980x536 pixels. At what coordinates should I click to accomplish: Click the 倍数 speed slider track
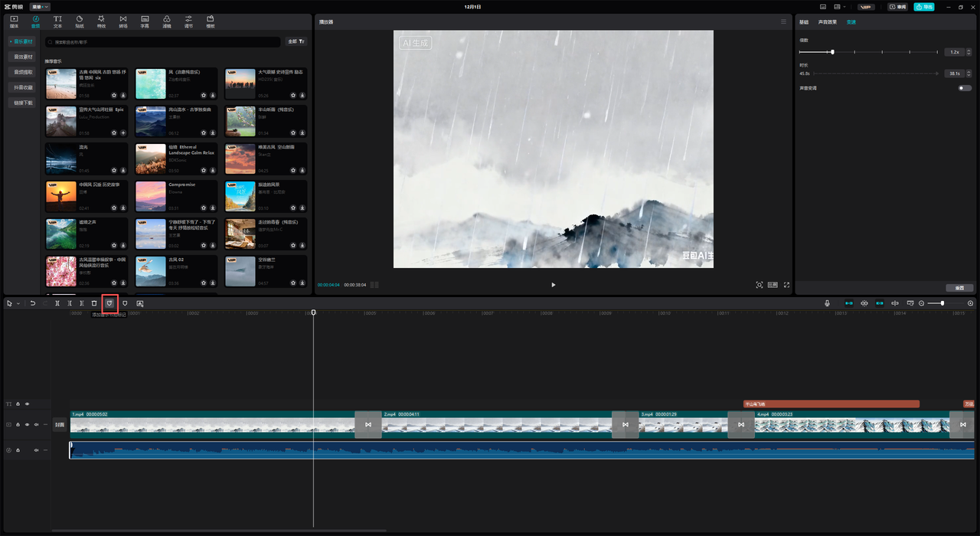pos(880,52)
